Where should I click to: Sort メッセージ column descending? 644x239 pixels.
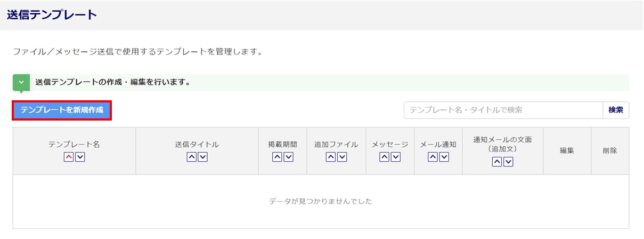tap(396, 157)
